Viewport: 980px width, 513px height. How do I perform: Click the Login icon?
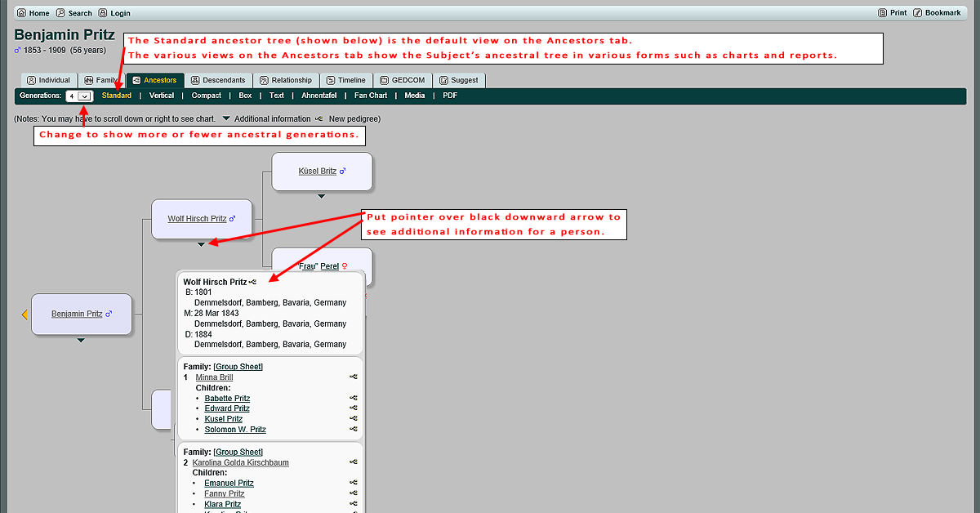(102, 13)
